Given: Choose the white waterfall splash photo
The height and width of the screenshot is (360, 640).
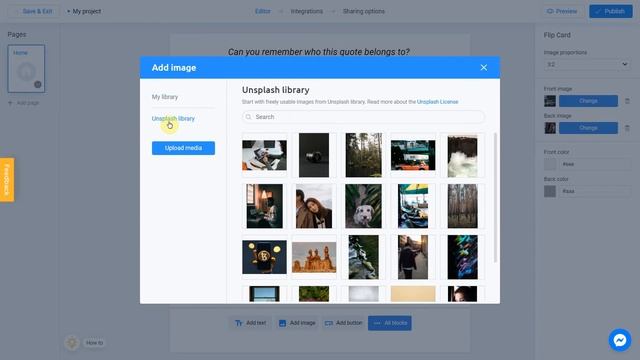Looking at the screenshot, I should (462, 157).
